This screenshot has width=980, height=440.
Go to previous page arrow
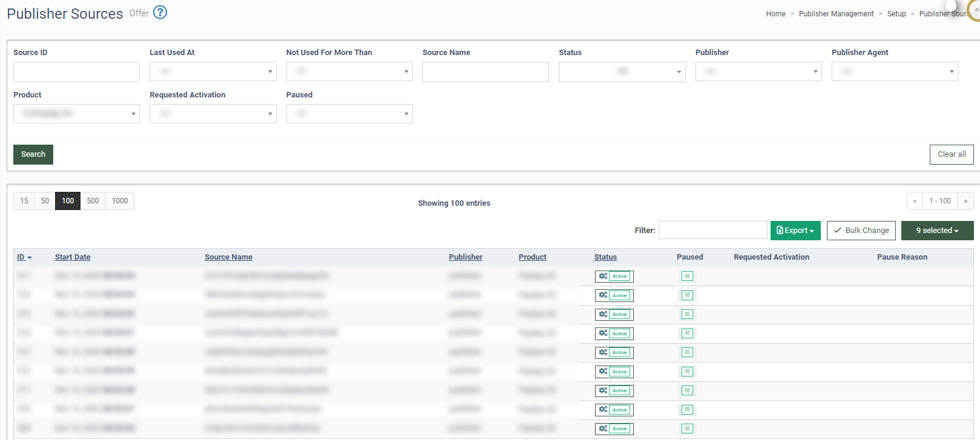(915, 201)
